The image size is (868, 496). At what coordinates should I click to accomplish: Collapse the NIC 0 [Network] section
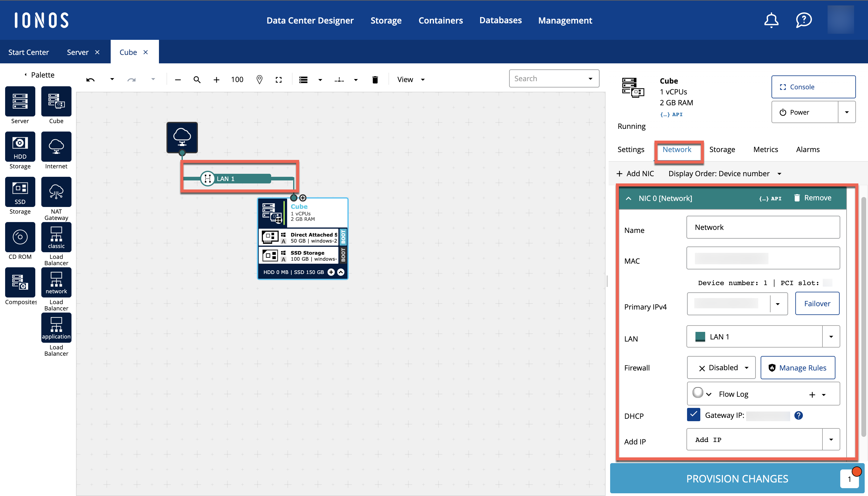[x=629, y=198]
